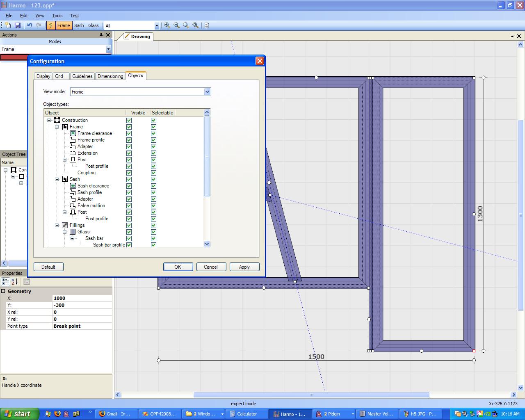Click the Save floppy disk icon
525x420 pixels.
(18, 25)
